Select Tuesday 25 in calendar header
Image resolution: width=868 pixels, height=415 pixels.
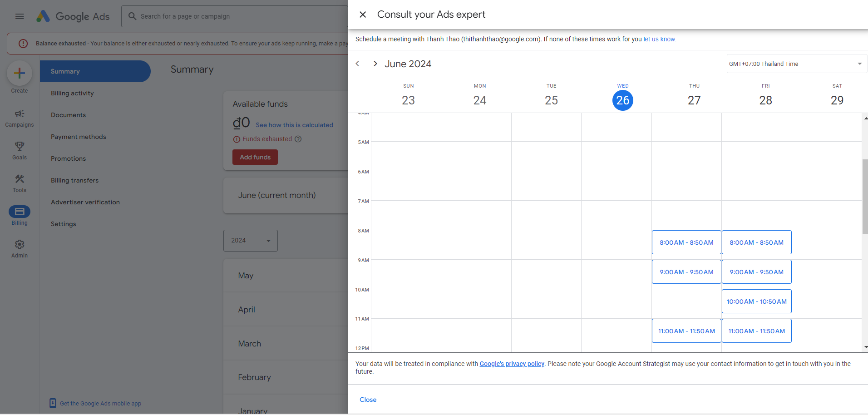pyautogui.click(x=551, y=100)
